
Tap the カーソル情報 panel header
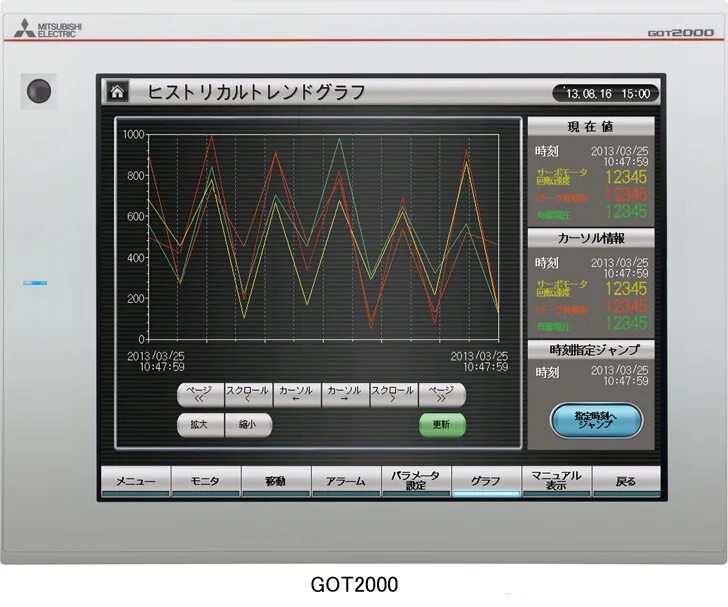pyautogui.click(x=591, y=238)
